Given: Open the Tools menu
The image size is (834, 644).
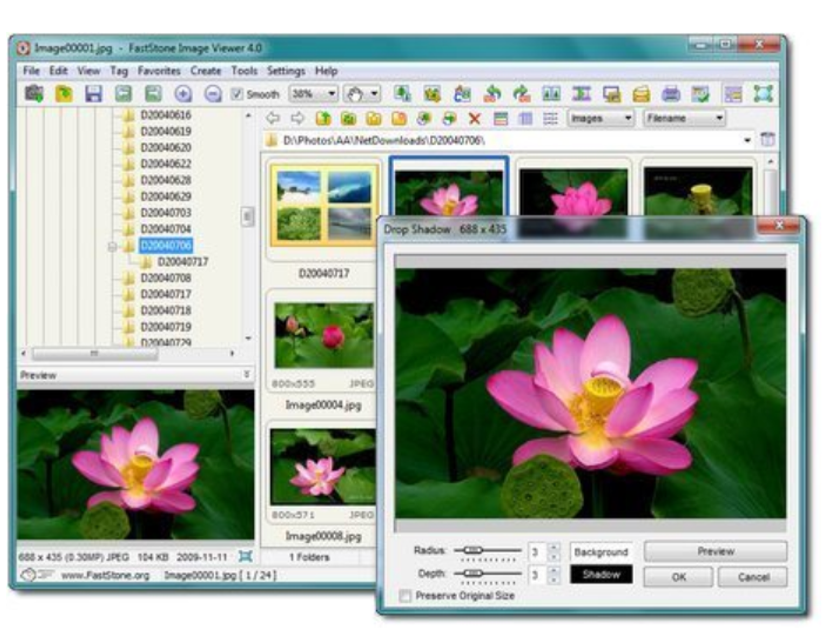Looking at the screenshot, I should coord(244,71).
